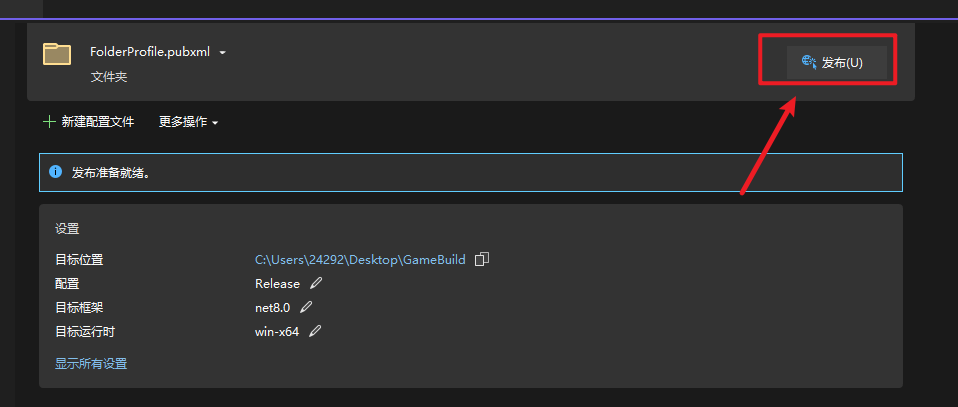
Task: Open the 更多操作 dropdown menu
Action: (189, 122)
